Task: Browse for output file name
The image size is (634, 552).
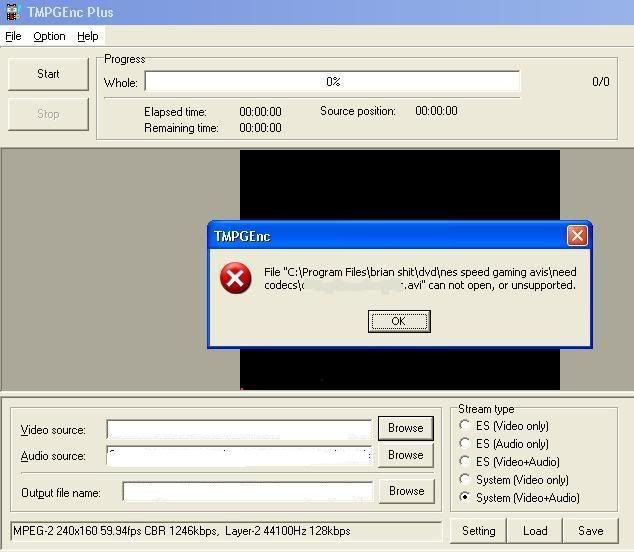Action: [406, 491]
